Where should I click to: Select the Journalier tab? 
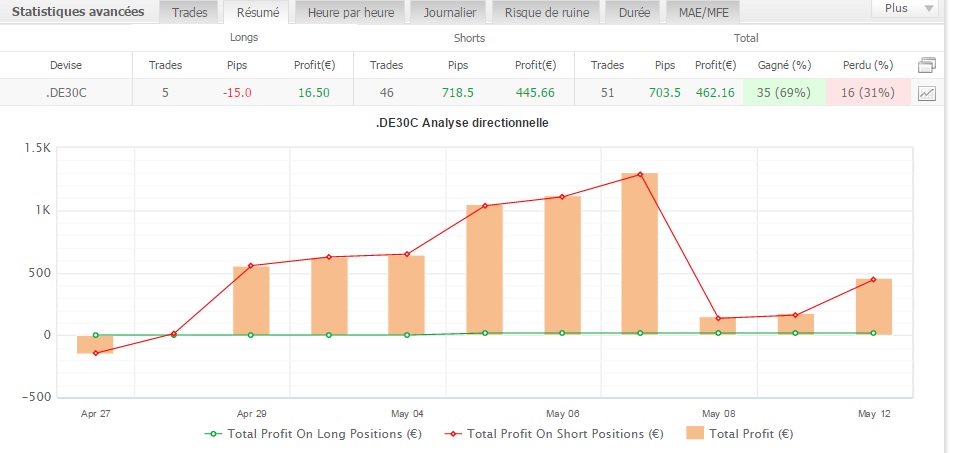[449, 13]
